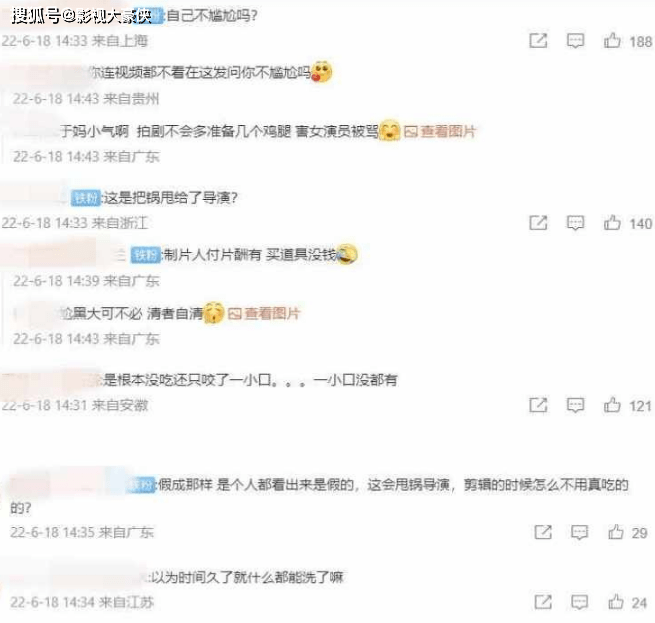Open 查看图片 link in the 清者自清 reply

(x=264, y=313)
